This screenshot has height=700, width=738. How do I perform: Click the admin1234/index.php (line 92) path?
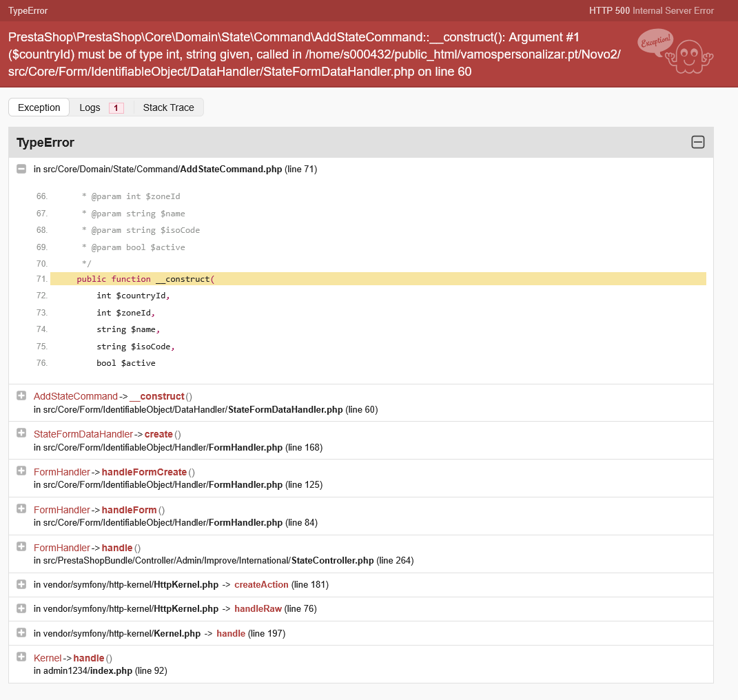point(100,671)
